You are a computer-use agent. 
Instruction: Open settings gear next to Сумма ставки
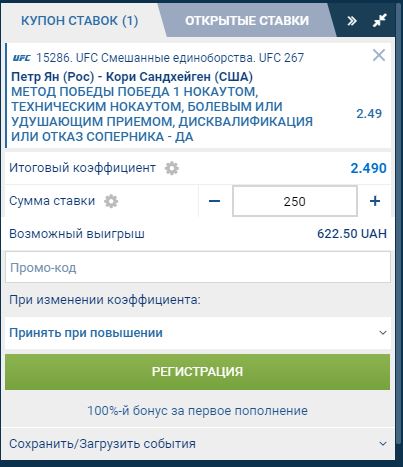111,201
